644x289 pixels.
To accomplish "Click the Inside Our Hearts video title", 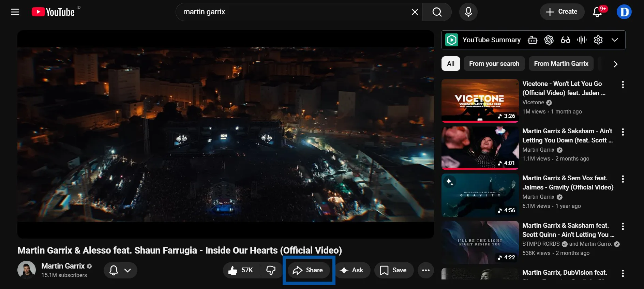I will [x=180, y=250].
